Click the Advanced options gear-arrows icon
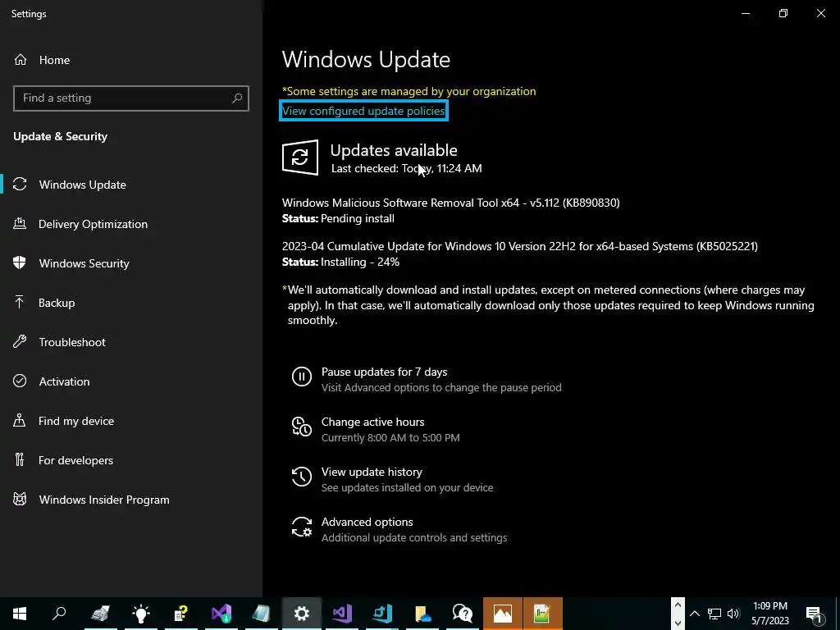 [x=302, y=527]
